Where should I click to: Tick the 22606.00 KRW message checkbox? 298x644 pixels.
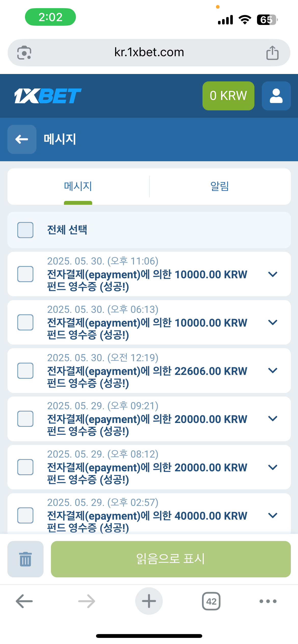click(25, 371)
